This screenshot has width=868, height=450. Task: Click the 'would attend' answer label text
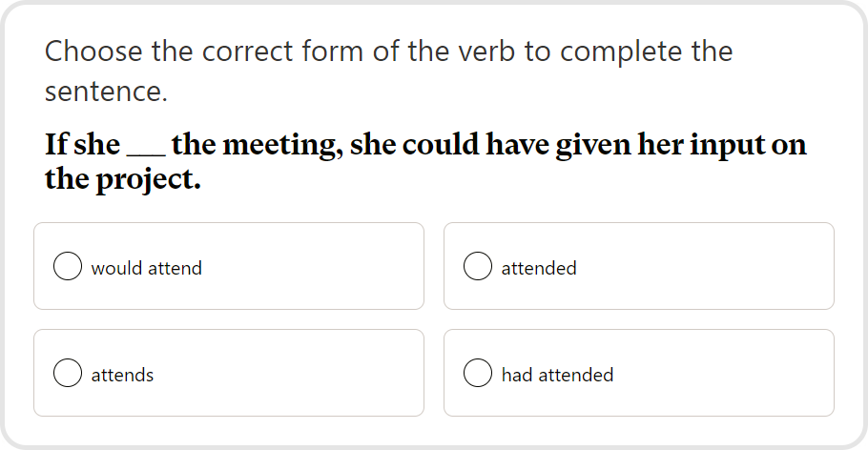tap(147, 268)
